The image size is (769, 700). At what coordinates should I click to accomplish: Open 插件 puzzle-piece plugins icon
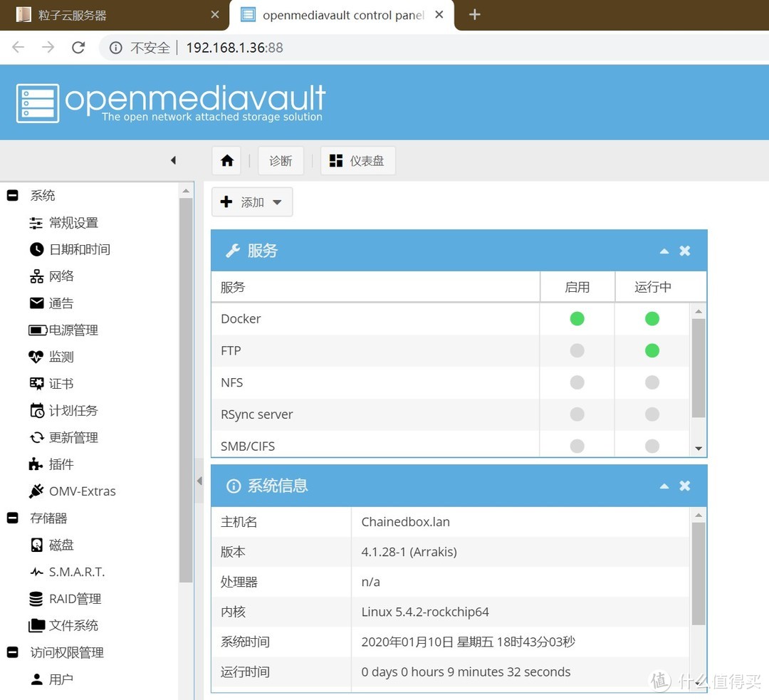tap(36, 464)
